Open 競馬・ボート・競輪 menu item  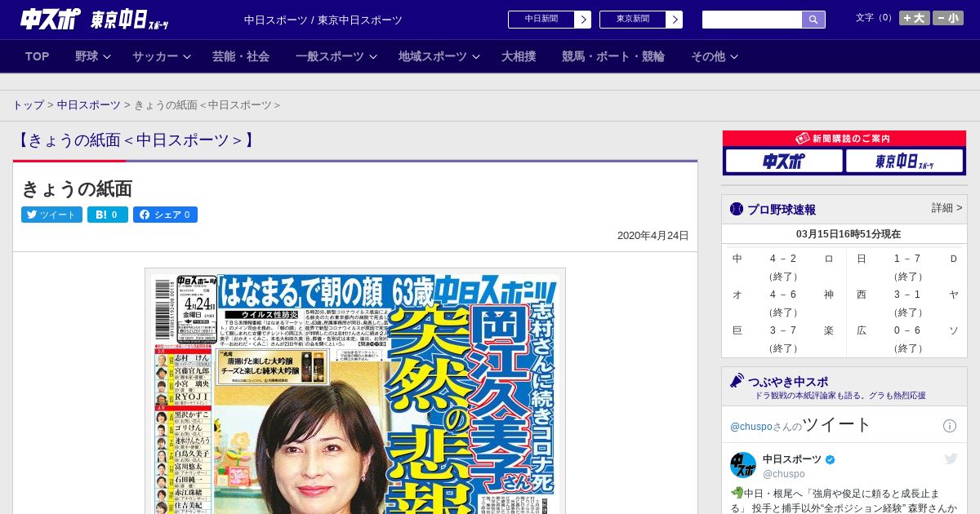coord(613,56)
